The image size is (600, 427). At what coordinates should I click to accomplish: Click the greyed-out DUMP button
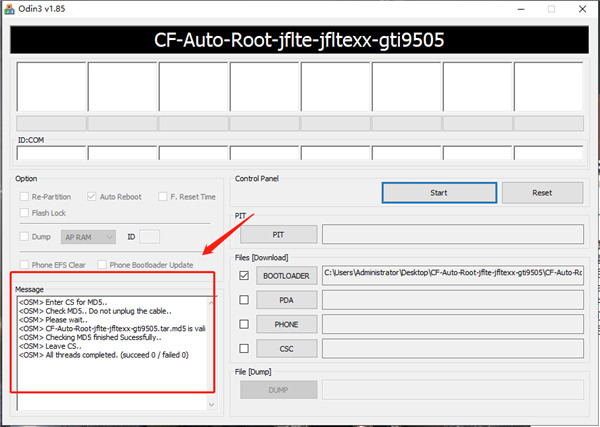(x=279, y=390)
